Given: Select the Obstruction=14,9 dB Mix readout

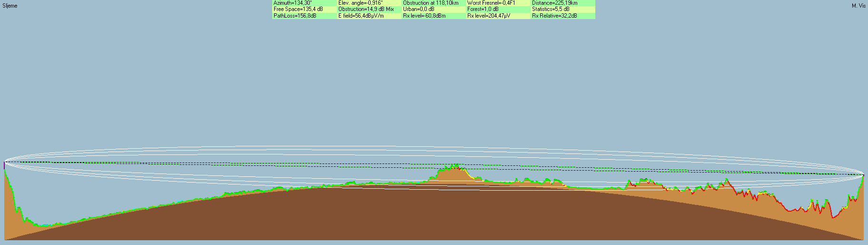Looking at the screenshot, I should click(366, 9).
